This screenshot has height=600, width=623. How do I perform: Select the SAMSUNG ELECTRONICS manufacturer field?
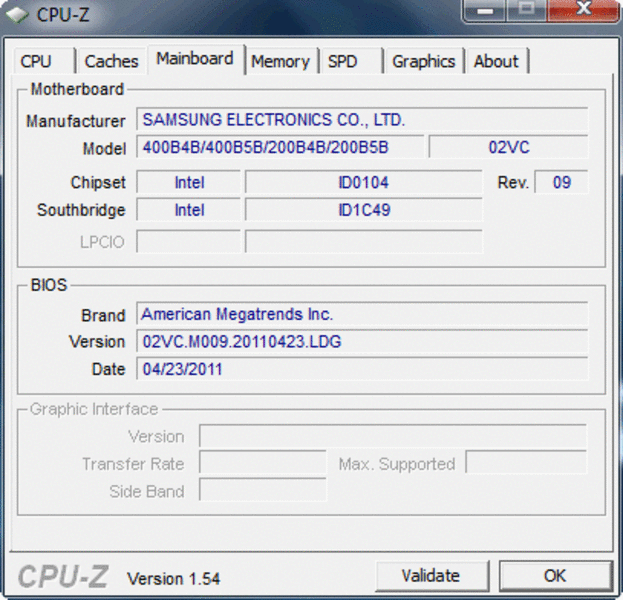(x=362, y=119)
